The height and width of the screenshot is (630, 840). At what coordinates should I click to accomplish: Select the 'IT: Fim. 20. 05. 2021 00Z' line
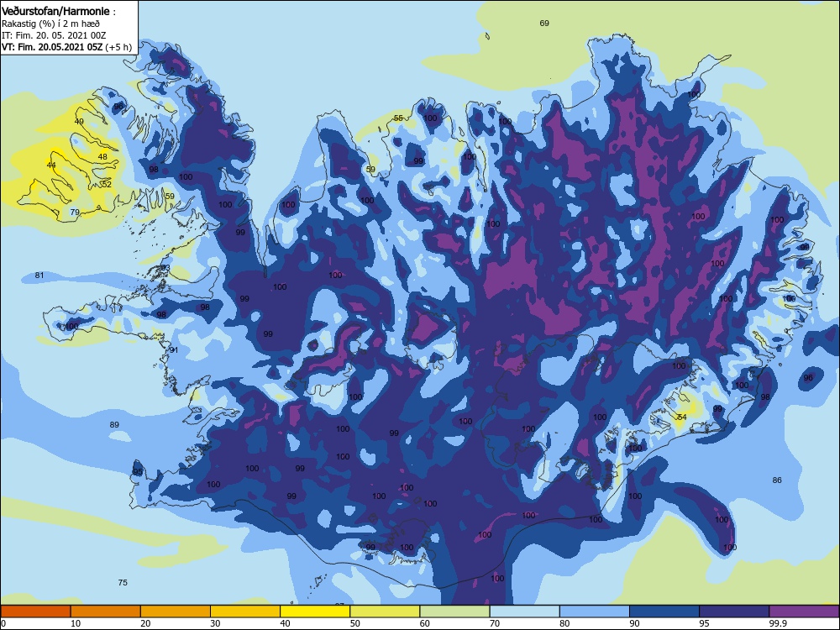coord(54,35)
